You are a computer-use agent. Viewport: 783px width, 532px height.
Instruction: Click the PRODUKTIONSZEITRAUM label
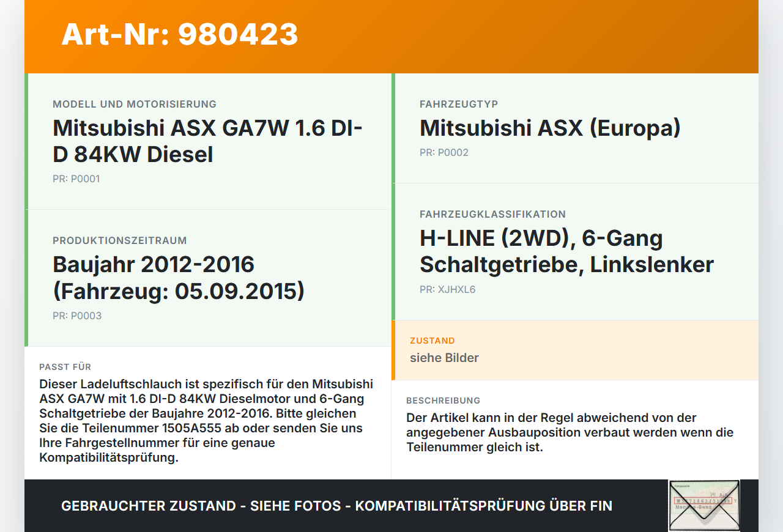click(x=120, y=241)
